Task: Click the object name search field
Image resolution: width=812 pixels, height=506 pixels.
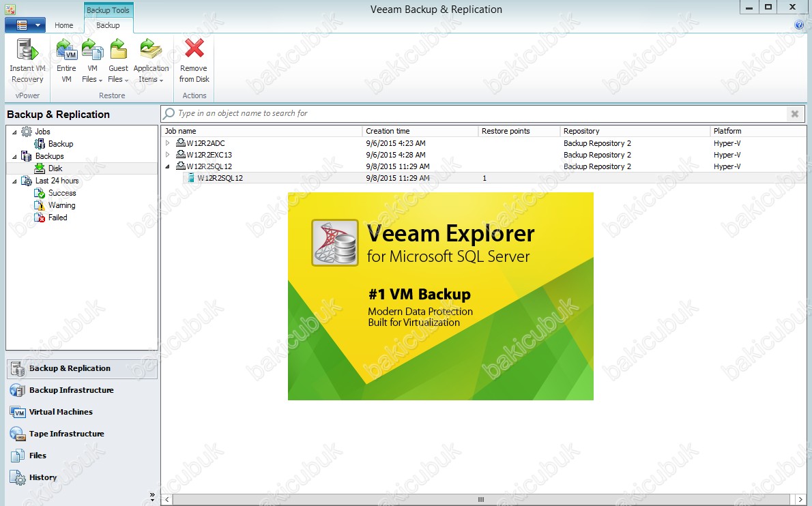Action: tap(474, 113)
